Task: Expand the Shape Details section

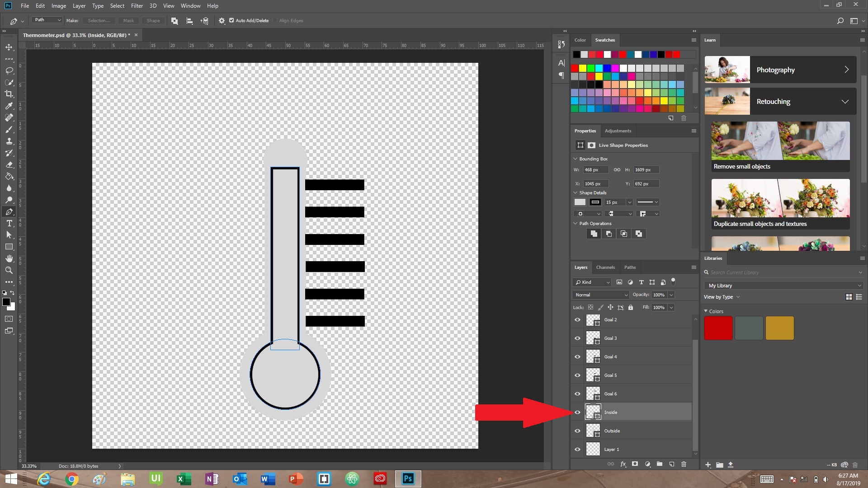Action: (x=576, y=192)
